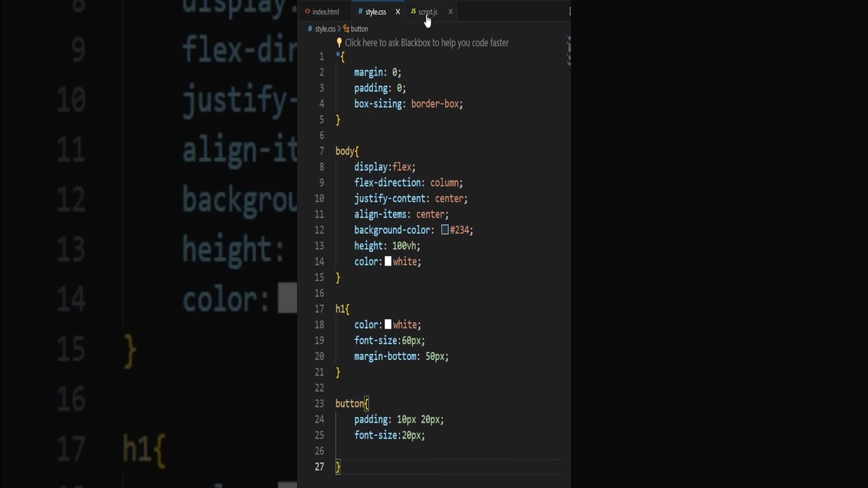Click the button breadcrumb symbol
The width and height of the screenshot is (868, 488).
(359, 29)
